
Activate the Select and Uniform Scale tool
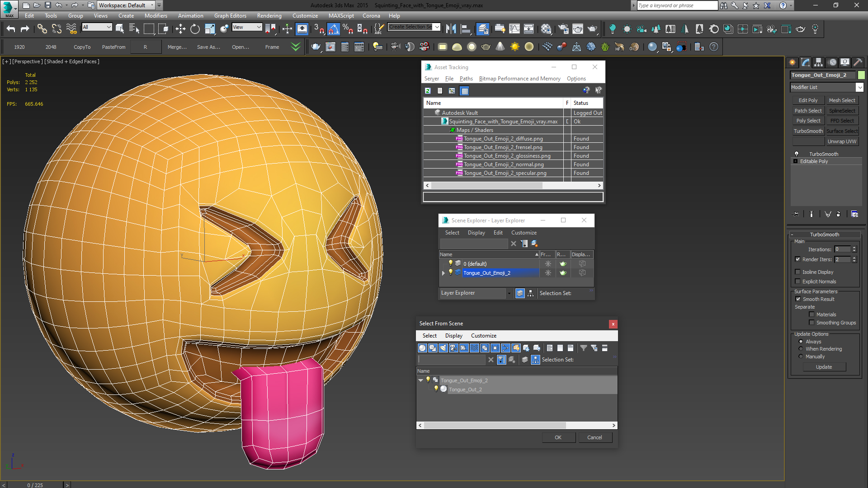[x=210, y=29]
